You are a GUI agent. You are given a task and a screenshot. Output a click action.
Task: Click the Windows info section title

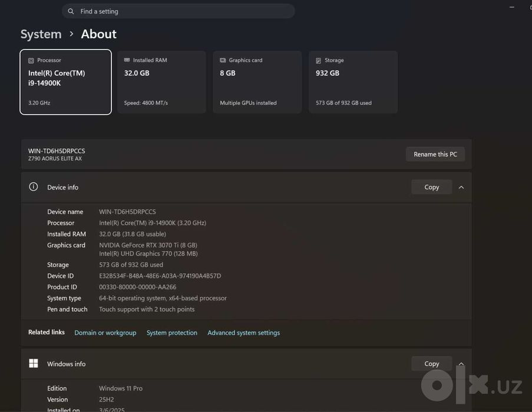click(66, 364)
